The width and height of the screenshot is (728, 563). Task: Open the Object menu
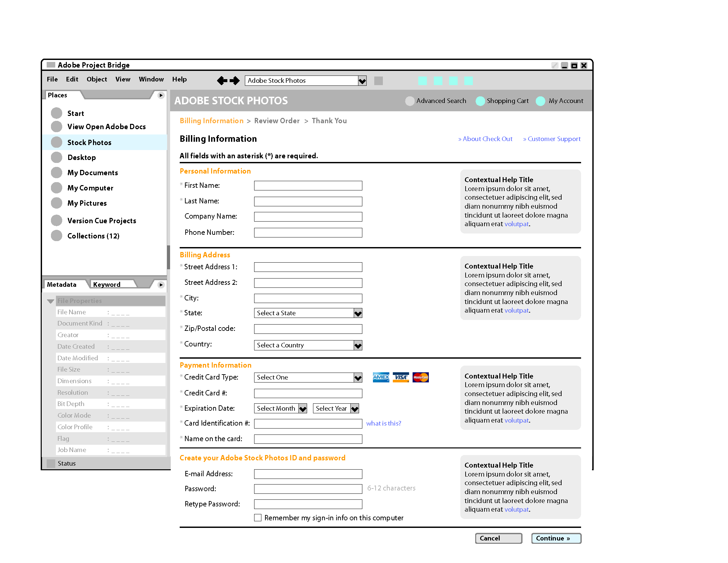coord(97,79)
